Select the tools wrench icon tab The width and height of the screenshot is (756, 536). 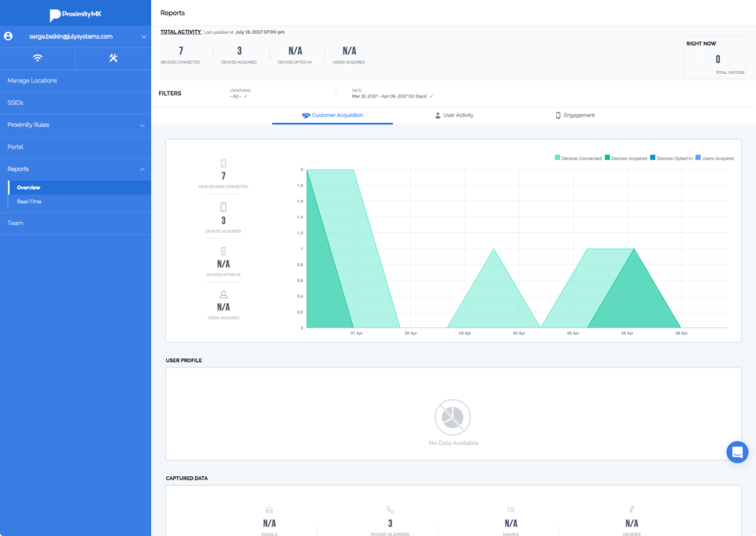pos(113,57)
